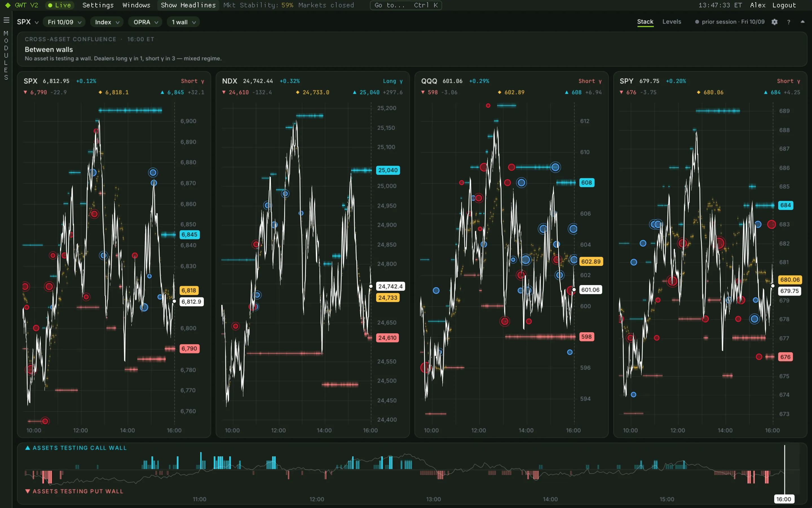Viewport: 812px width, 508px height.
Task: Switch to the Stack tab
Action: [645, 22]
